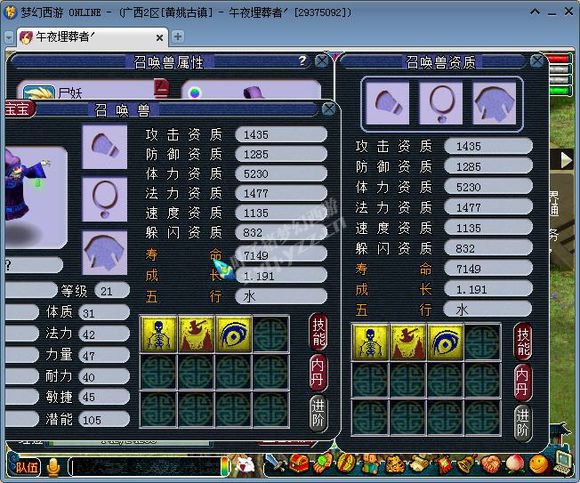580x483 pixels.
Task: Select the blue eye skill in 召唤兽资质 panel
Action: tap(445, 342)
